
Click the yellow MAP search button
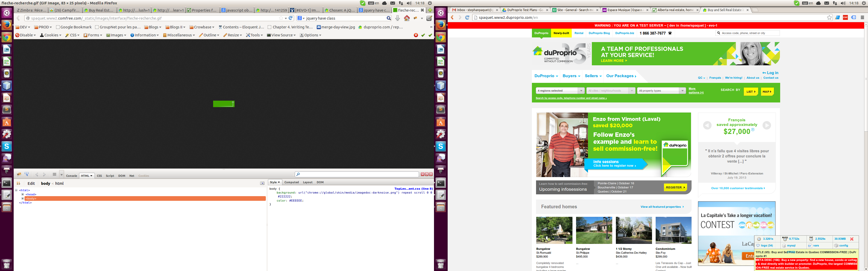click(x=767, y=92)
